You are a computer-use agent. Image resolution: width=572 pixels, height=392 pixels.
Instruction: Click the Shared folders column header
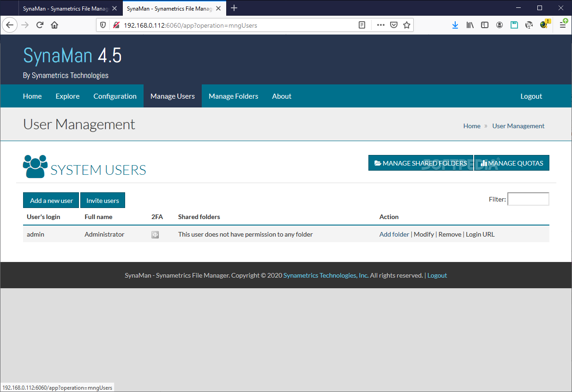point(199,217)
